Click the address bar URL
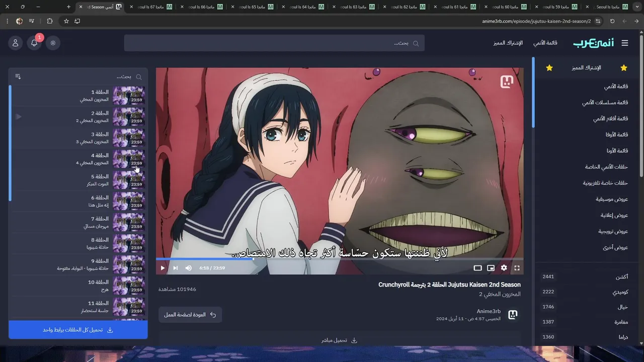 [536, 21]
